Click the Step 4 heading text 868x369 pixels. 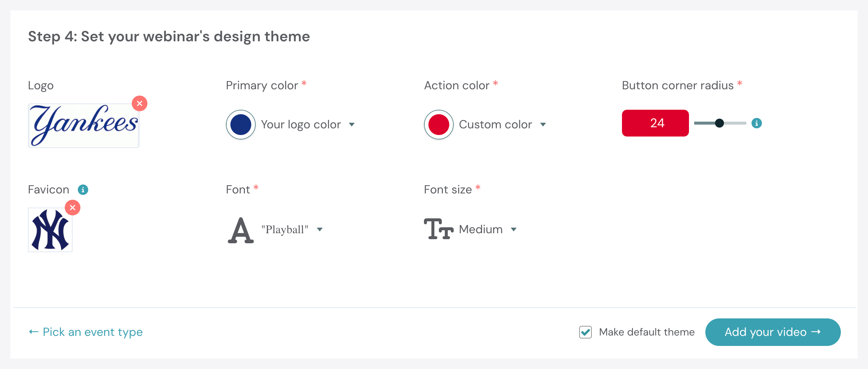pos(169,36)
